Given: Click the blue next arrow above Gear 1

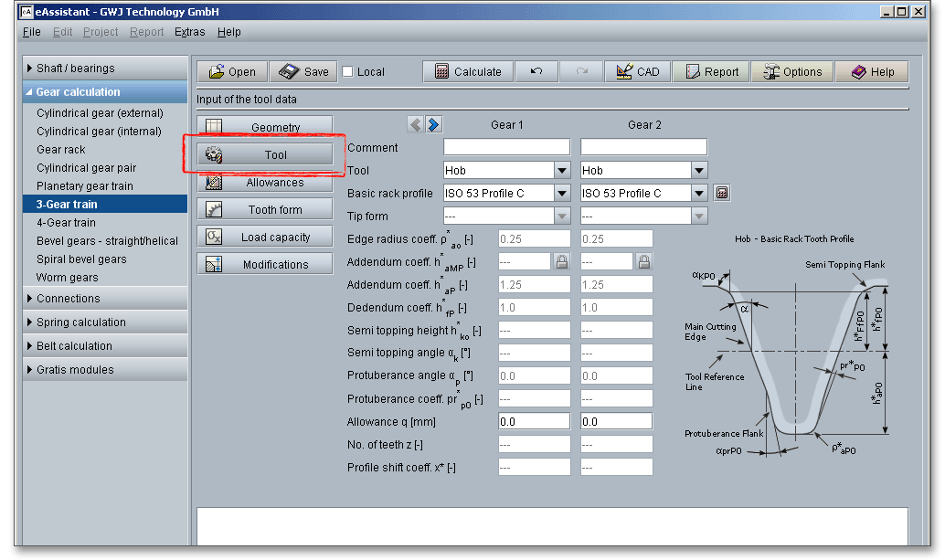Looking at the screenshot, I should point(433,124).
